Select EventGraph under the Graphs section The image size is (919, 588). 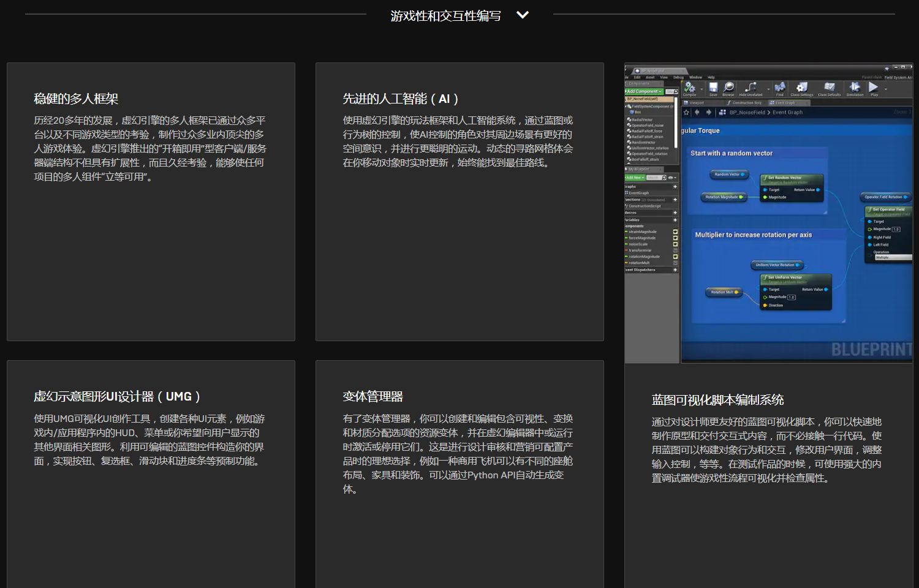click(638, 193)
